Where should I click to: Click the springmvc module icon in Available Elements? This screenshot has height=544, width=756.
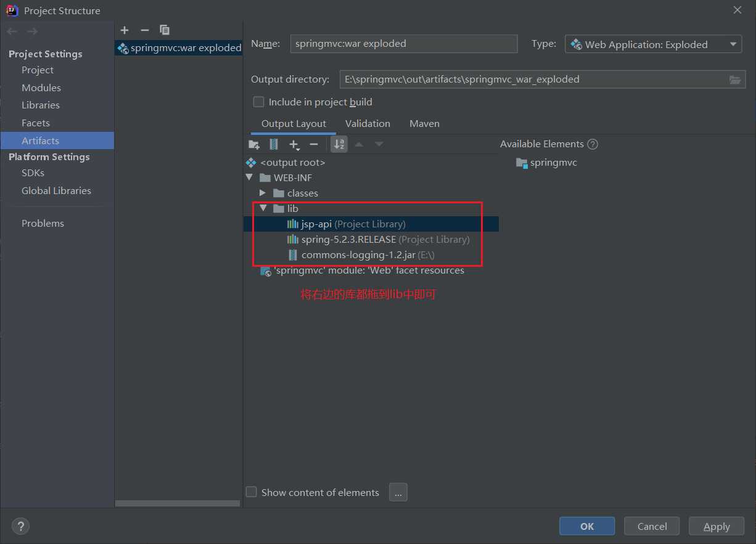coord(522,163)
